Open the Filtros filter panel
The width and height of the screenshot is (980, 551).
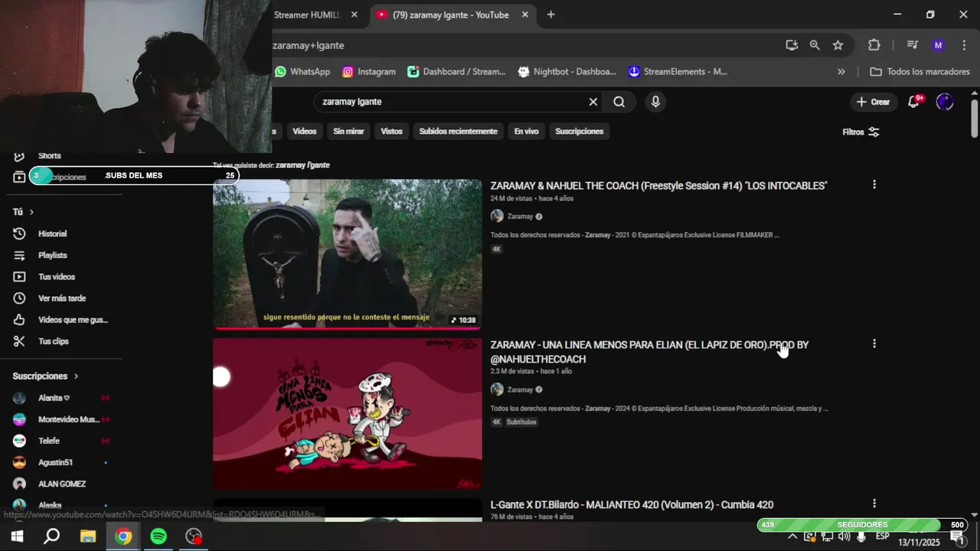click(861, 132)
